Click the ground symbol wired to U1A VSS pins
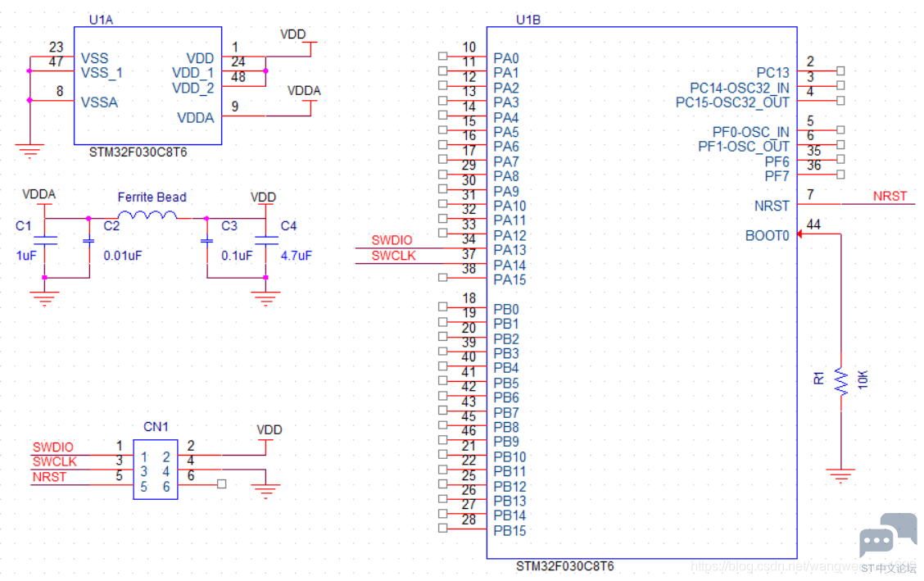Screen dimensions: 924x581 click(x=29, y=152)
